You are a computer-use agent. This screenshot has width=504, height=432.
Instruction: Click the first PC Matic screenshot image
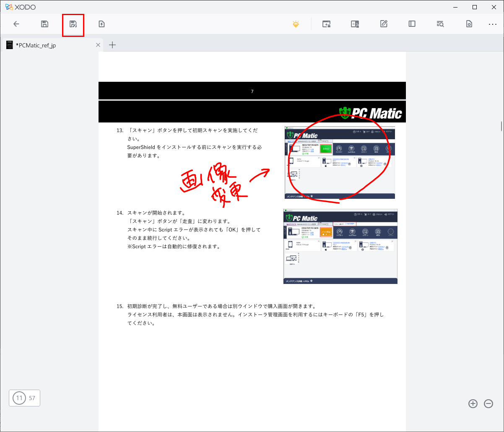tap(340, 163)
